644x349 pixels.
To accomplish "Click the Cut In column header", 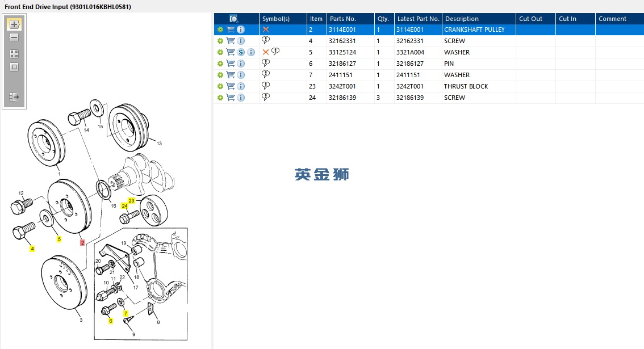I will coord(575,19).
